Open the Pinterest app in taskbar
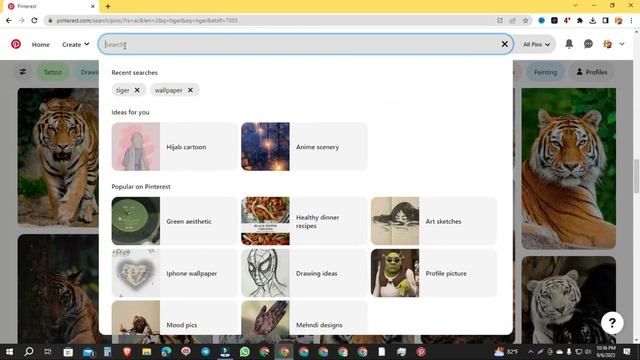 click(x=421, y=351)
